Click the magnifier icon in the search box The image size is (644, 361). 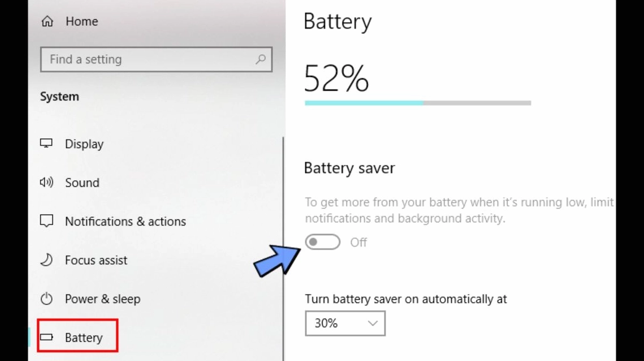pos(260,59)
